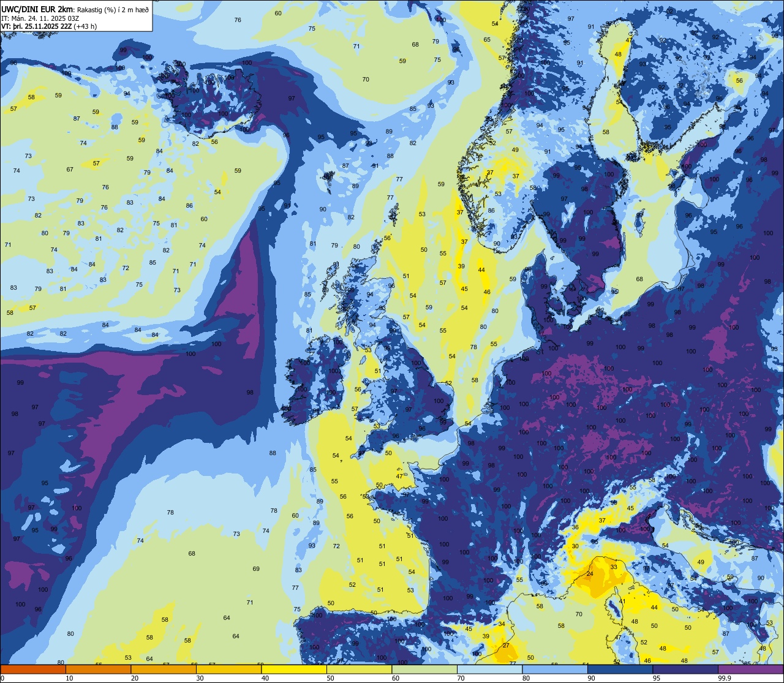The height and width of the screenshot is (683, 784).
Task: Click the 10–20% orange legend swatch
Action: [x=98, y=669]
